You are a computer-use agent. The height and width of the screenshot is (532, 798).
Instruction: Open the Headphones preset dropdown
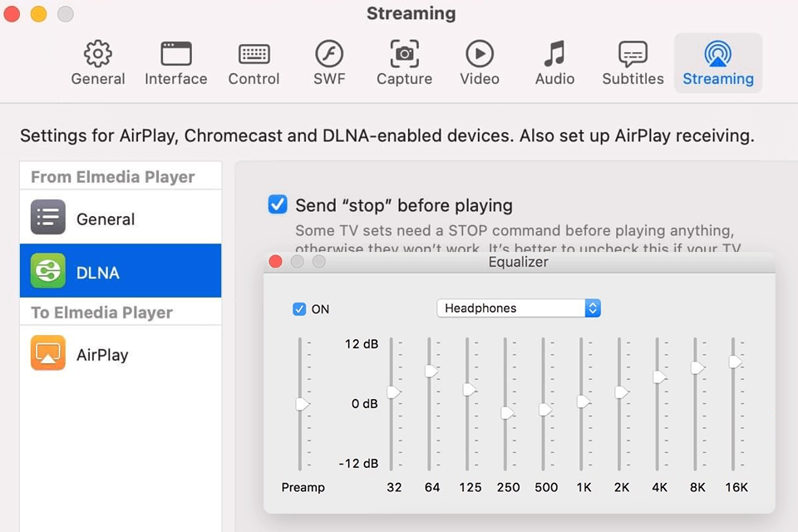(519, 308)
